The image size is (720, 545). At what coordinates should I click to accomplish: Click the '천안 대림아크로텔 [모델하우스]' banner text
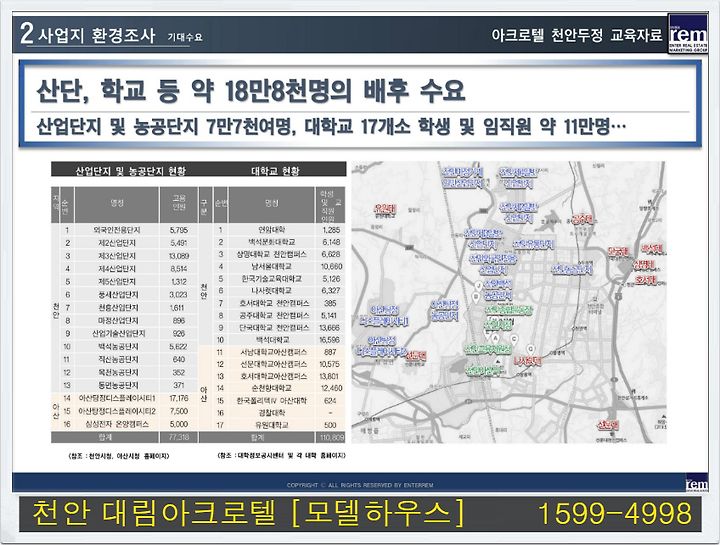tap(249, 513)
